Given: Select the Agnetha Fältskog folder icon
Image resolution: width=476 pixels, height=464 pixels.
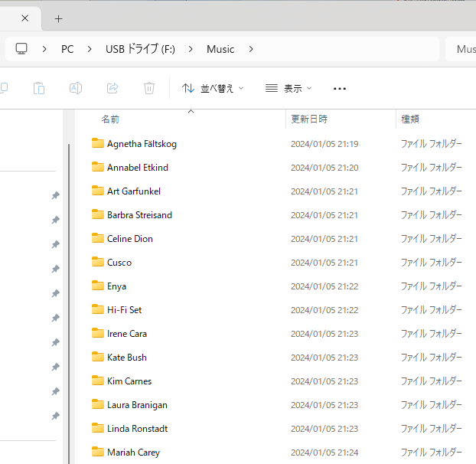Looking at the screenshot, I should [98, 143].
